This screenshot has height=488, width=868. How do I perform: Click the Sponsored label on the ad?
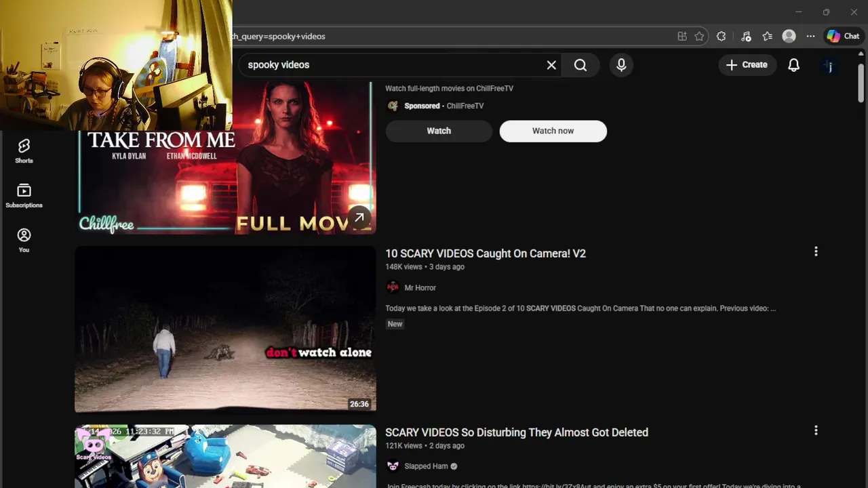click(x=422, y=106)
